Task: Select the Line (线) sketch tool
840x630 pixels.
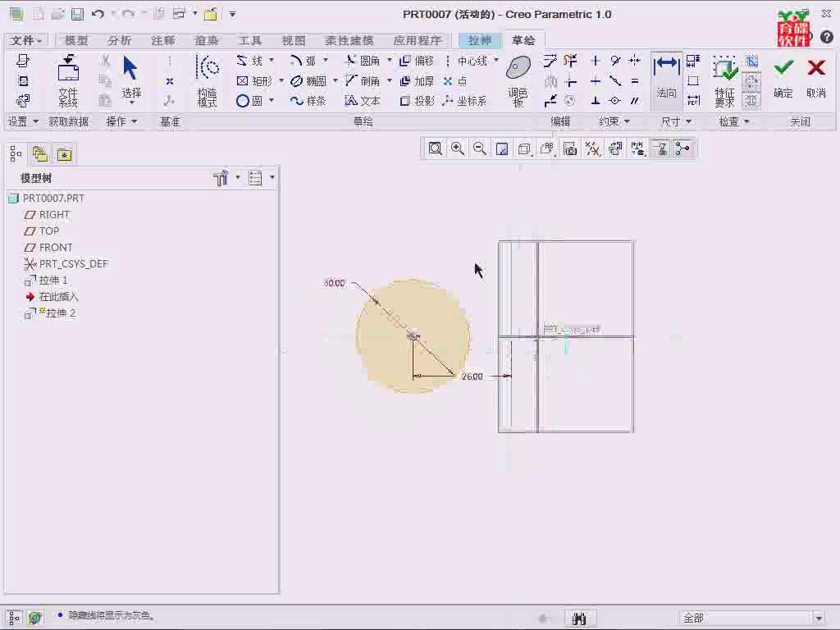Action: [x=249, y=61]
